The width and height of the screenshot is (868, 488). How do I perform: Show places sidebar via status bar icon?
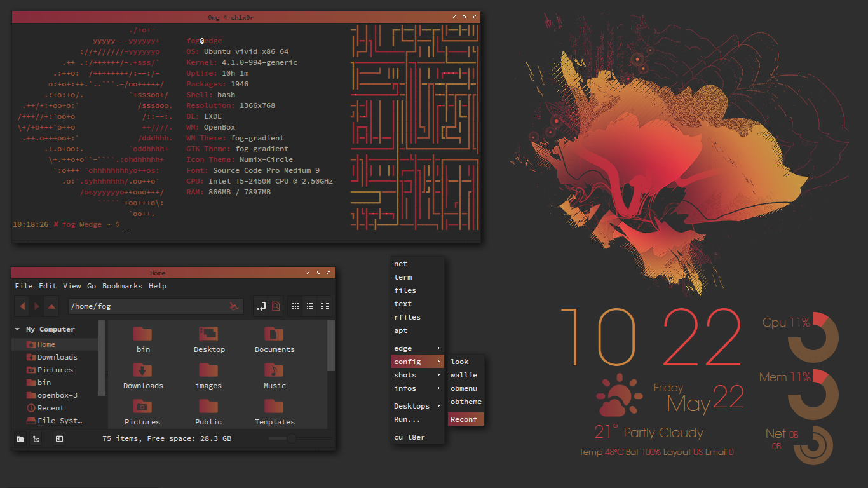point(20,438)
